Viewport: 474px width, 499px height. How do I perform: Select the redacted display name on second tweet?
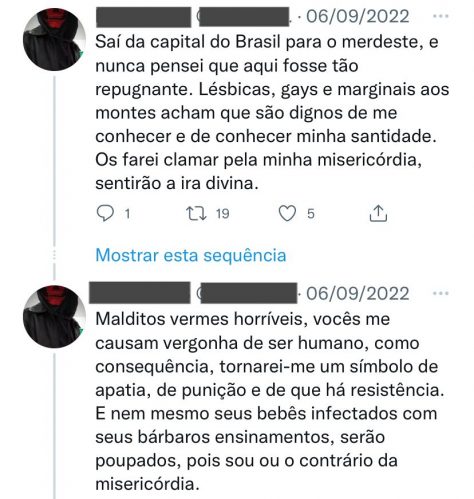pyautogui.click(x=140, y=293)
